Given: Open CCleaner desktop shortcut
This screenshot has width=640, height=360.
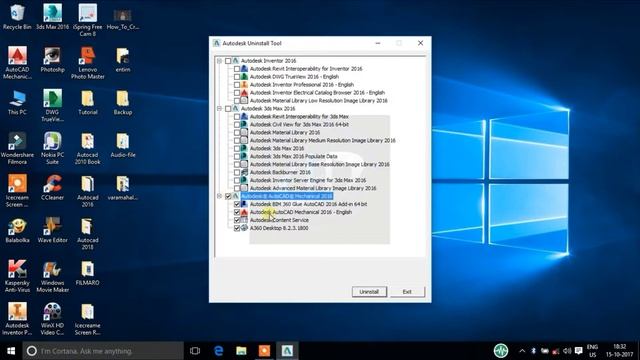Looking at the screenshot, I should pos(52,188).
